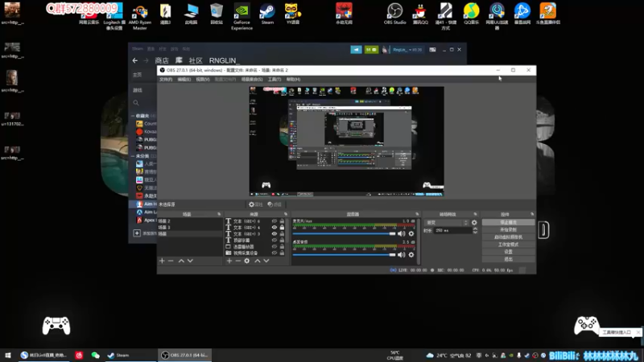Open the Steam desktop shortcut
Image resolution: width=644 pixels, height=362 pixels.
click(267, 14)
